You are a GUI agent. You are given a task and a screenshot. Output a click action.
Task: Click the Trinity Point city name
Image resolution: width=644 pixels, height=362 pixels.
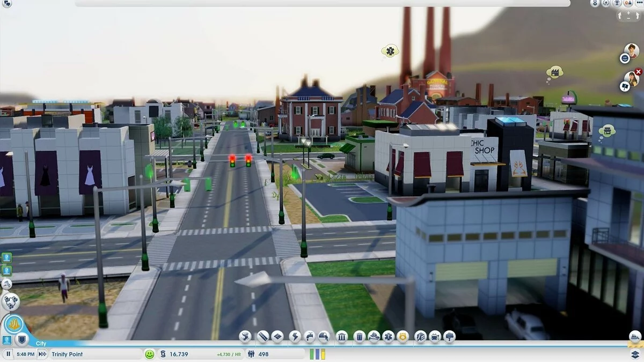tap(67, 354)
